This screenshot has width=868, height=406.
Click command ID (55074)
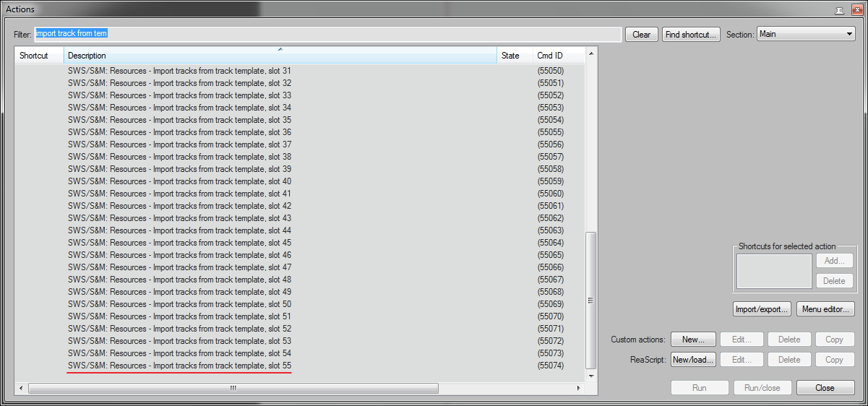point(551,366)
